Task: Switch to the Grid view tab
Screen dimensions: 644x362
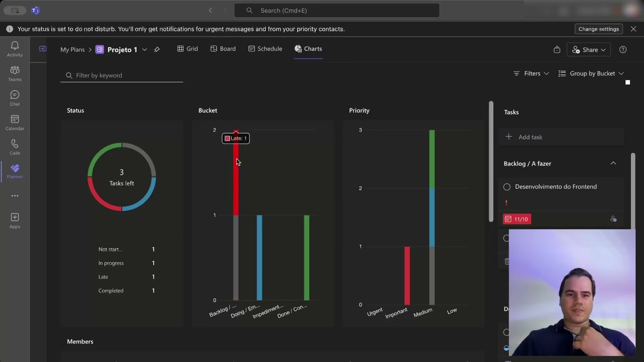Action: 187,49
